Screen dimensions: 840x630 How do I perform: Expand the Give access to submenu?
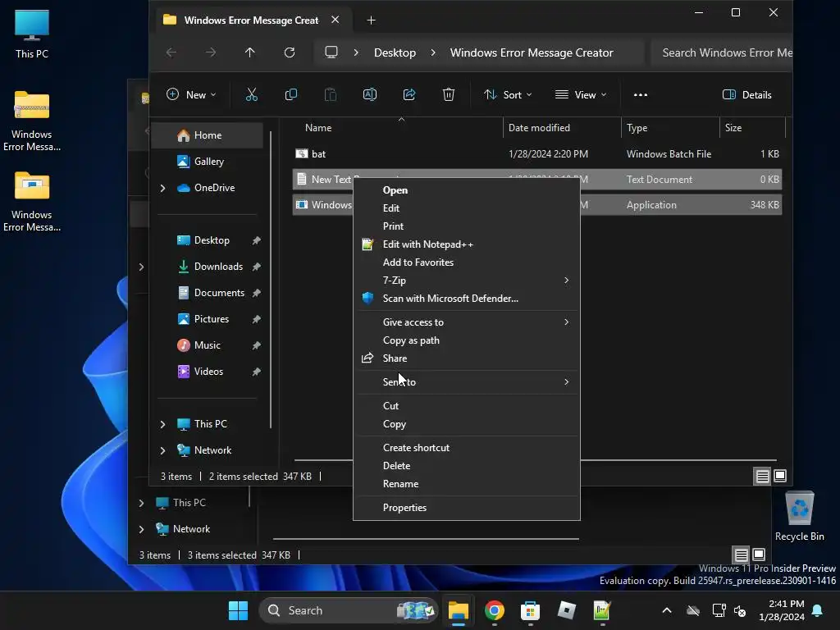(566, 322)
